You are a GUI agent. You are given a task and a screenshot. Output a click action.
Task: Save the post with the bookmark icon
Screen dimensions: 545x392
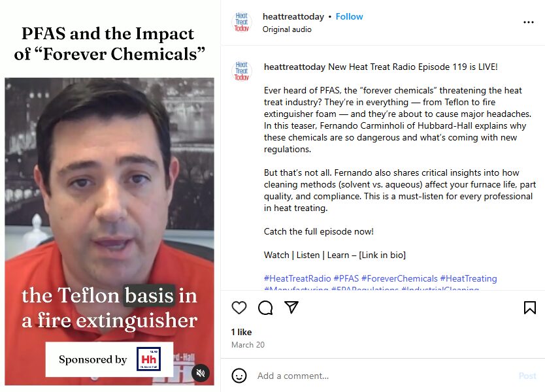click(x=530, y=308)
